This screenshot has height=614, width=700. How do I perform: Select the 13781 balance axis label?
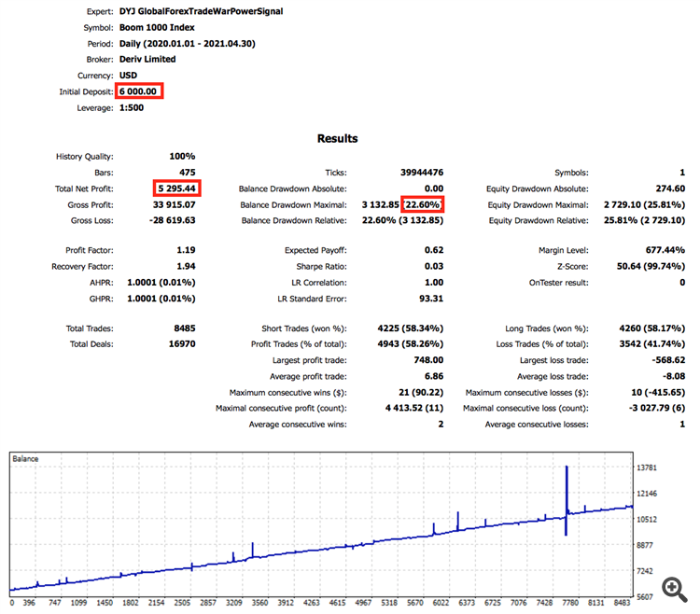[647, 467]
